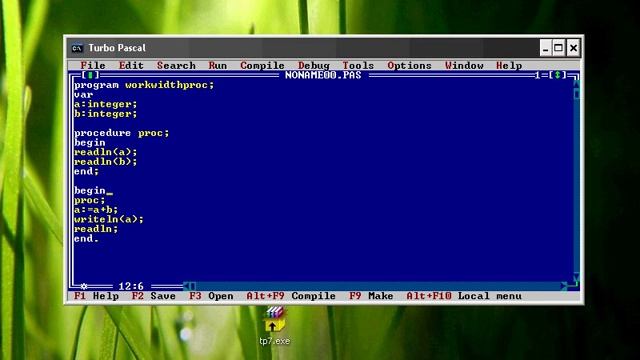Click the vertical scrollbar down arrow
The height and width of the screenshot is (360, 640).
pyautogui.click(x=576, y=278)
